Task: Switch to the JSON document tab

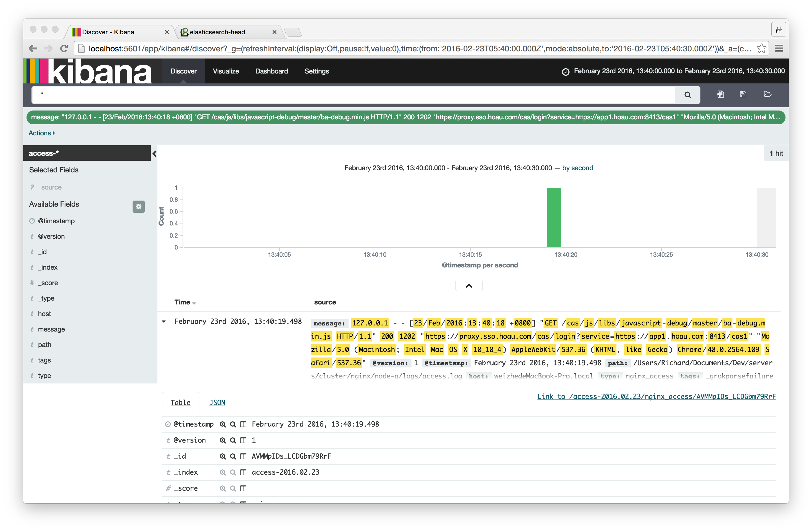Action: (217, 403)
